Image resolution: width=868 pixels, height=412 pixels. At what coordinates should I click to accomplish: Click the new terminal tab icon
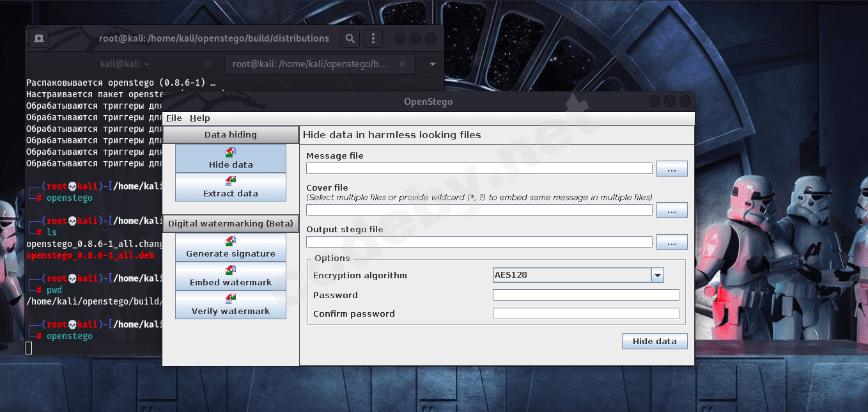click(39, 38)
